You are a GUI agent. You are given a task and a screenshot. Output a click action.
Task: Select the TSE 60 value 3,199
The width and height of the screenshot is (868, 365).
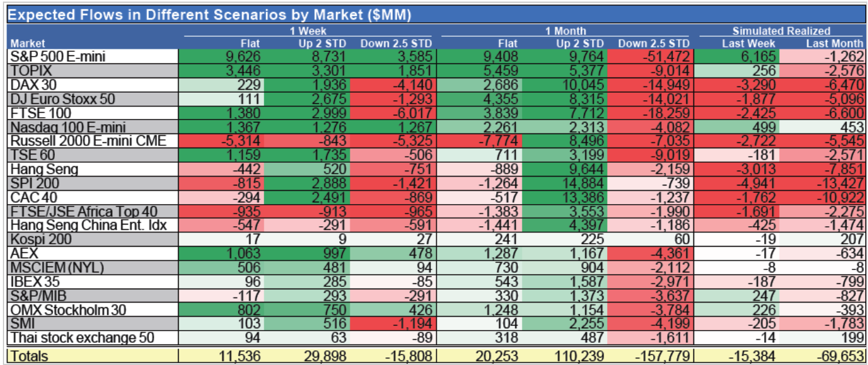587,155
